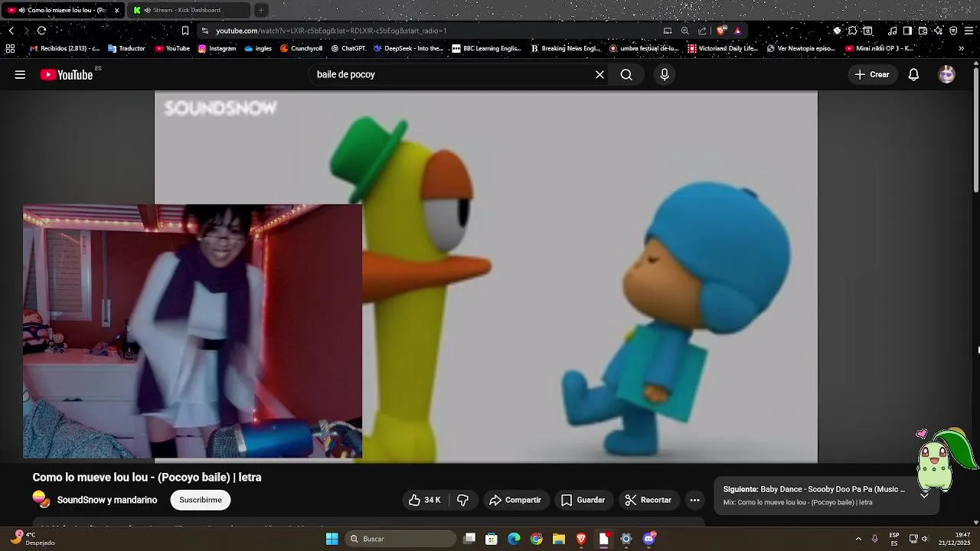Open the SoundSnow y mandarino channel link
Viewport: 980px width, 551px height.
(x=107, y=500)
